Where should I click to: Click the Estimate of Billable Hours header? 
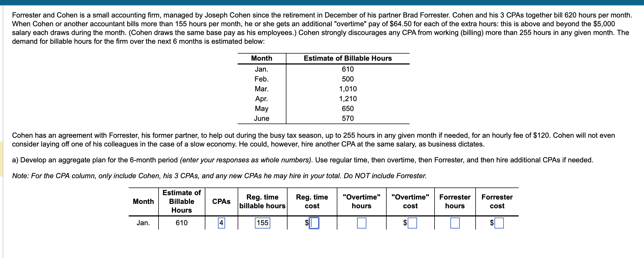(182, 201)
